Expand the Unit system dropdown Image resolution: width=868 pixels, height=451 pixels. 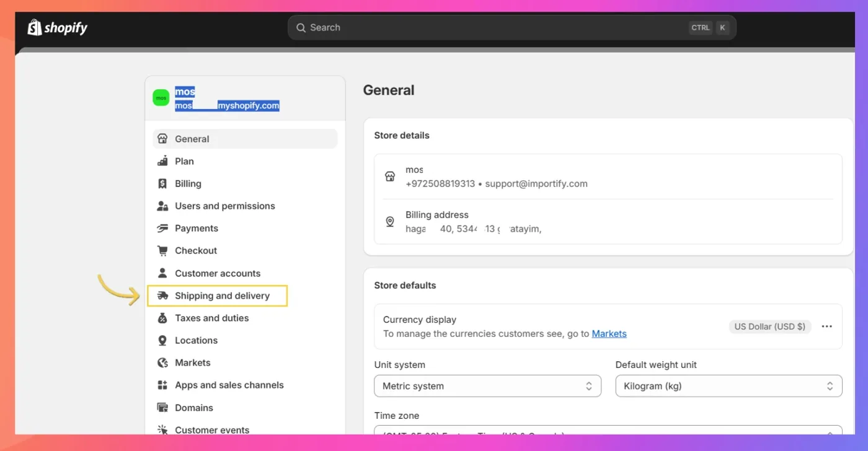tap(487, 386)
